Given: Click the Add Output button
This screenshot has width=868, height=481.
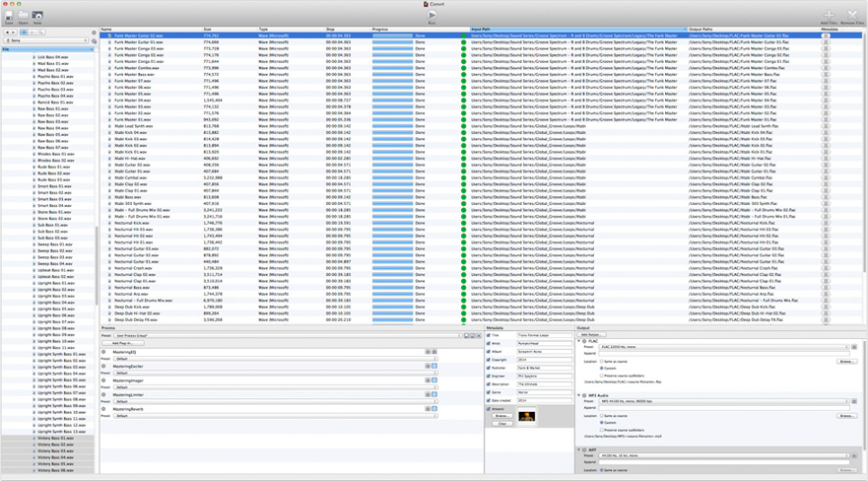Looking at the screenshot, I should click(x=592, y=335).
